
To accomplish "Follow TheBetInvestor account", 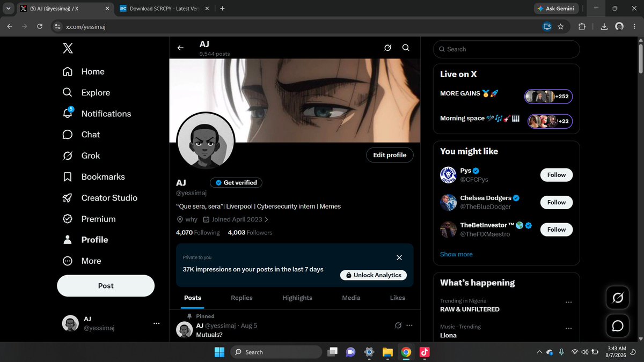I will pyautogui.click(x=557, y=230).
